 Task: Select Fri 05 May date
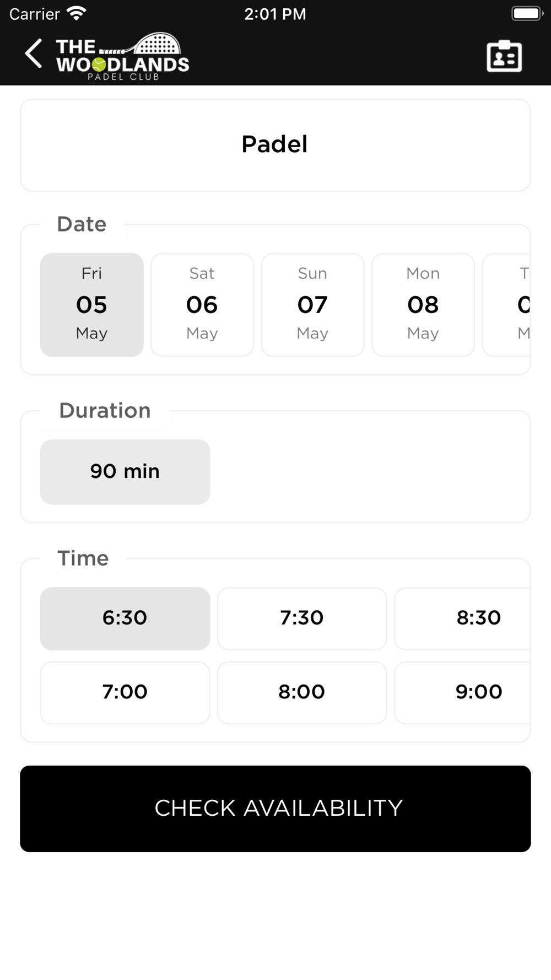pyautogui.click(x=92, y=305)
